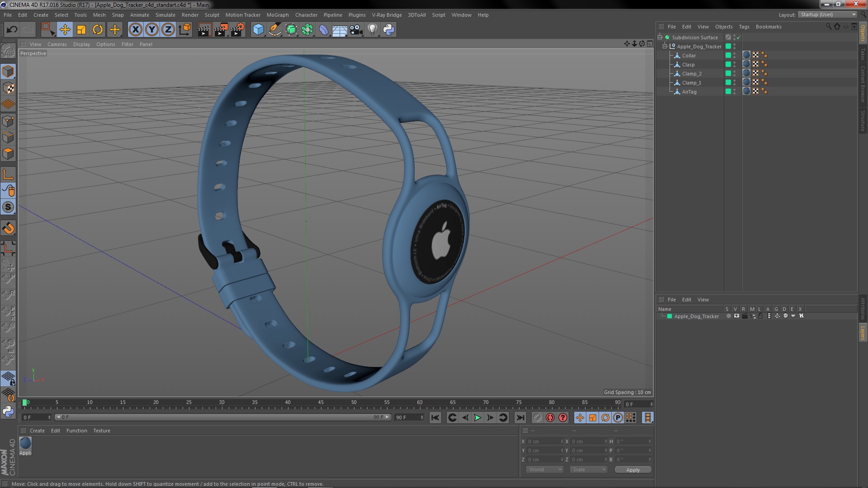Toggle solo for Apple_Dog_Tracker layer

(x=728, y=316)
